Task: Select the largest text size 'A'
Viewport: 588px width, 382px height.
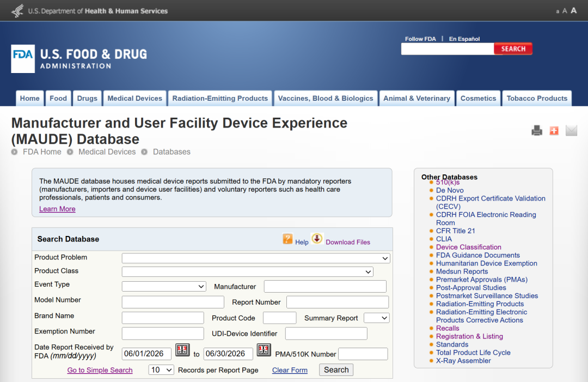Action: click(x=573, y=10)
